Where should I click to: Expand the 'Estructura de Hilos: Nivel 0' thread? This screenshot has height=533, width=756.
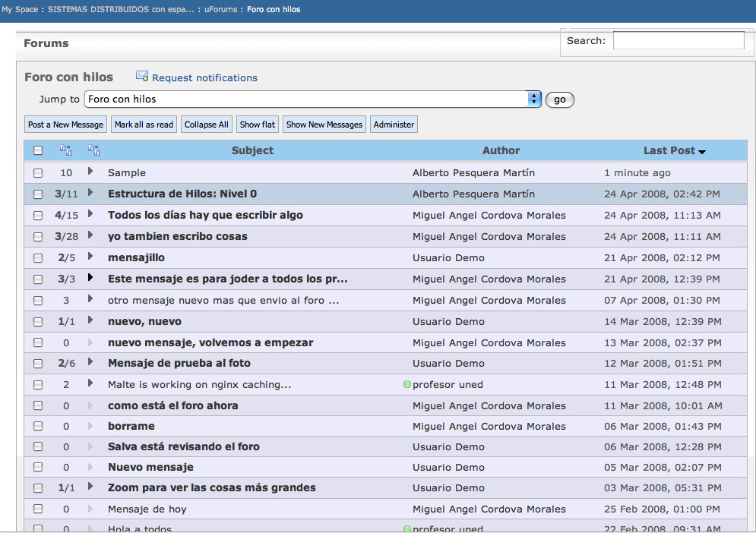(x=90, y=193)
